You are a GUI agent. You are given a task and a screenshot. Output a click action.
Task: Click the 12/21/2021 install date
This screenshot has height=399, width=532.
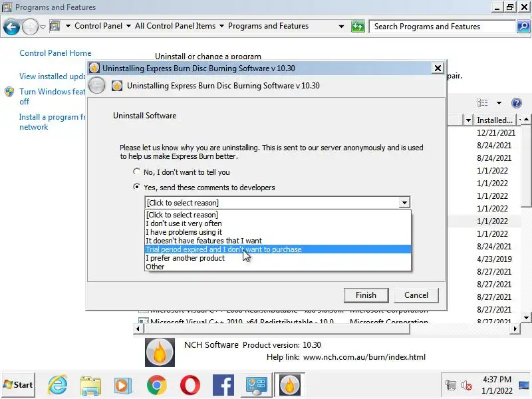495,133
